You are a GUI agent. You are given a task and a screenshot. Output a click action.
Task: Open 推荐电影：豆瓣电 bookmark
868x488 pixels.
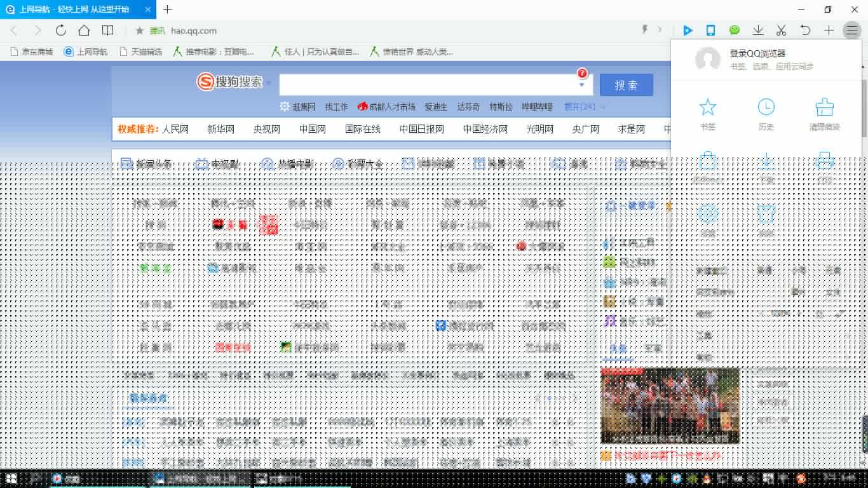pos(214,52)
